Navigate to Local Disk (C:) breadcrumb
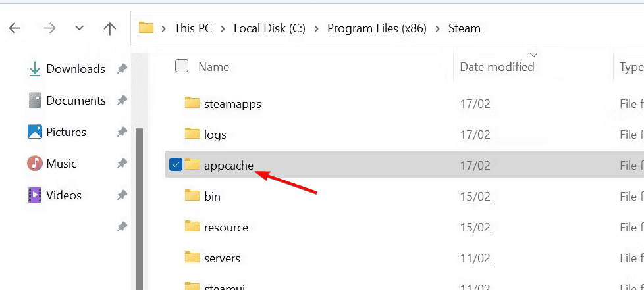Screen dimensions: 644x290 point(269,28)
